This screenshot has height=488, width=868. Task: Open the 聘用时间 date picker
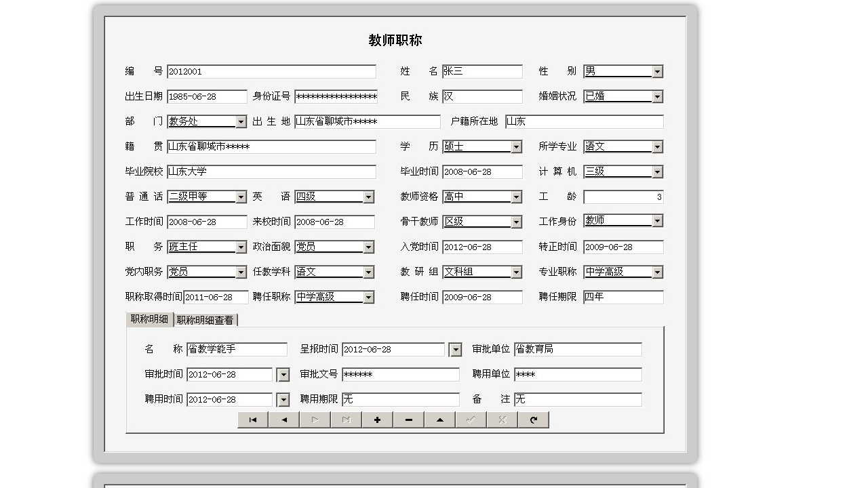(x=283, y=399)
